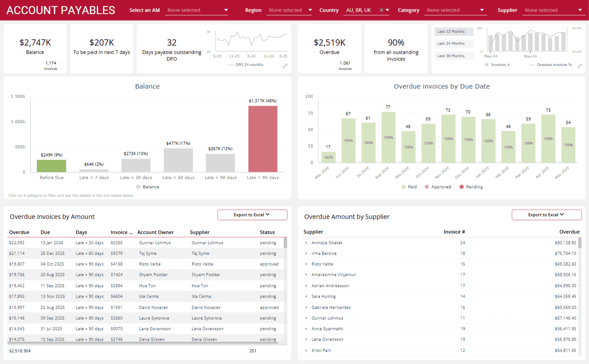Switch to the Last 24 Months view
589x364 pixels.
tap(453, 43)
